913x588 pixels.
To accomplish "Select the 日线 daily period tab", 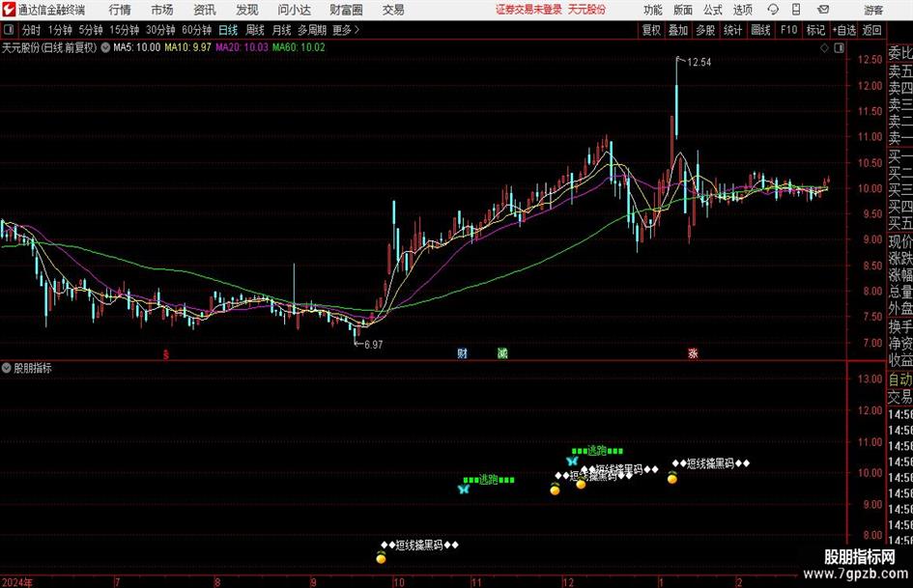I will tap(228, 30).
